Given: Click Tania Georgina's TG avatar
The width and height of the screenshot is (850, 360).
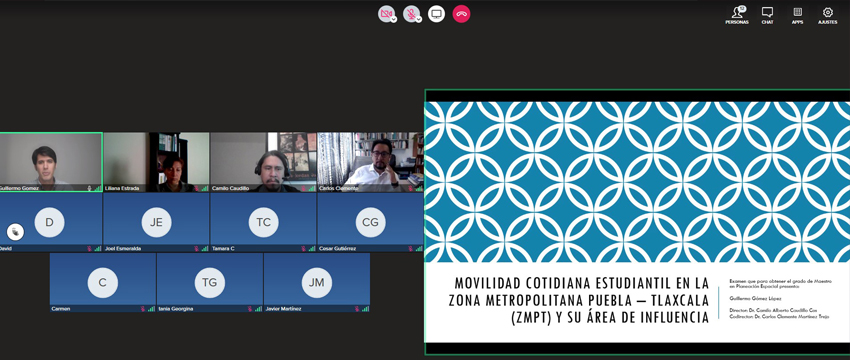Looking at the screenshot, I should point(210,282).
